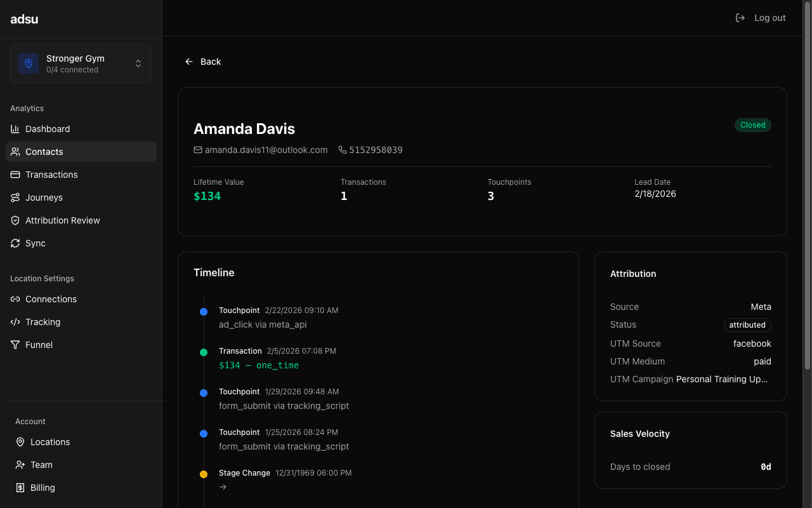Select the Closed status badge
The image size is (812, 508).
[752, 125]
